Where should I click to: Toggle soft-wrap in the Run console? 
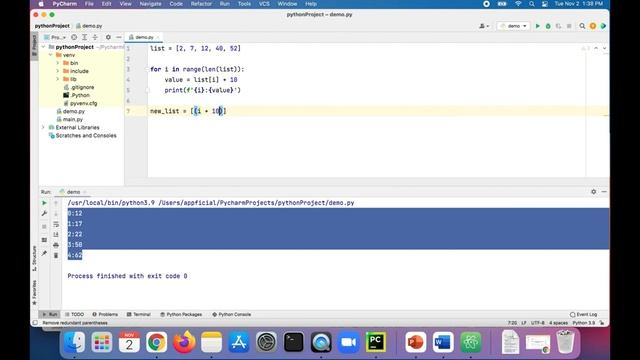pyautogui.click(x=56, y=224)
